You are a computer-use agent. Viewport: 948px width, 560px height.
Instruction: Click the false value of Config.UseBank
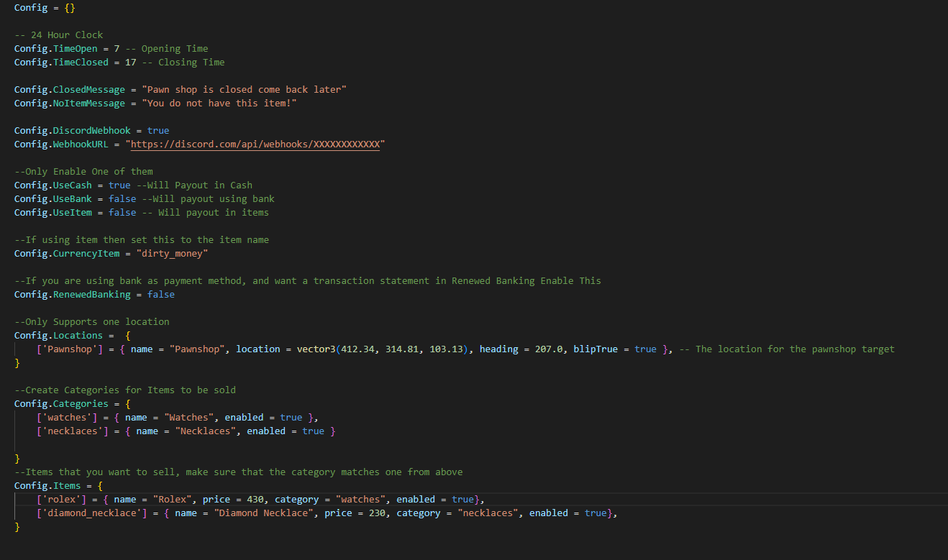coord(122,199)
